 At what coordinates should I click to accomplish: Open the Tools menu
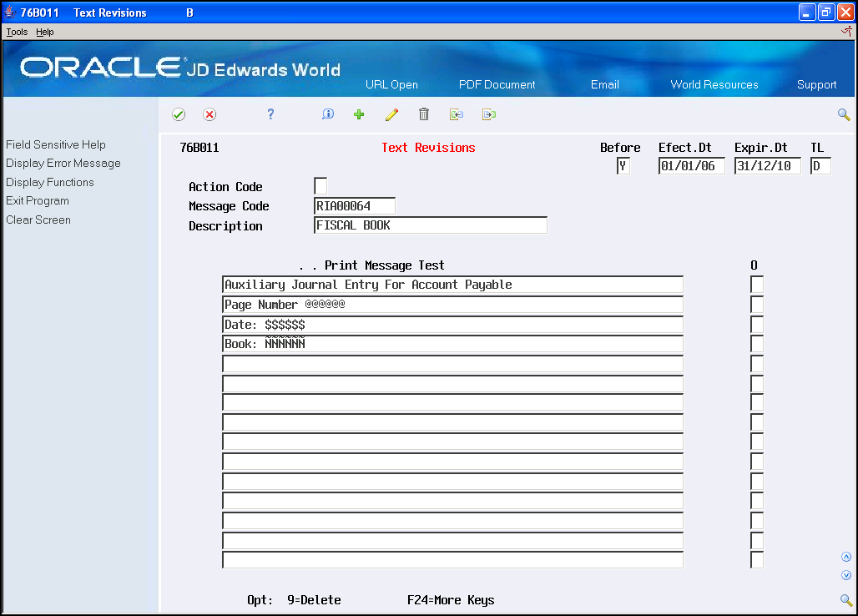[17, 32]
